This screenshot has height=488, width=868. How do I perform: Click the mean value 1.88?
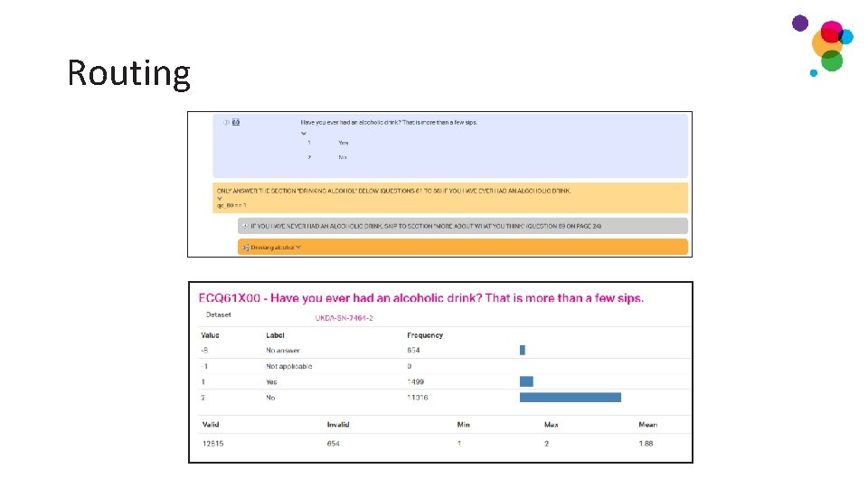646,444
